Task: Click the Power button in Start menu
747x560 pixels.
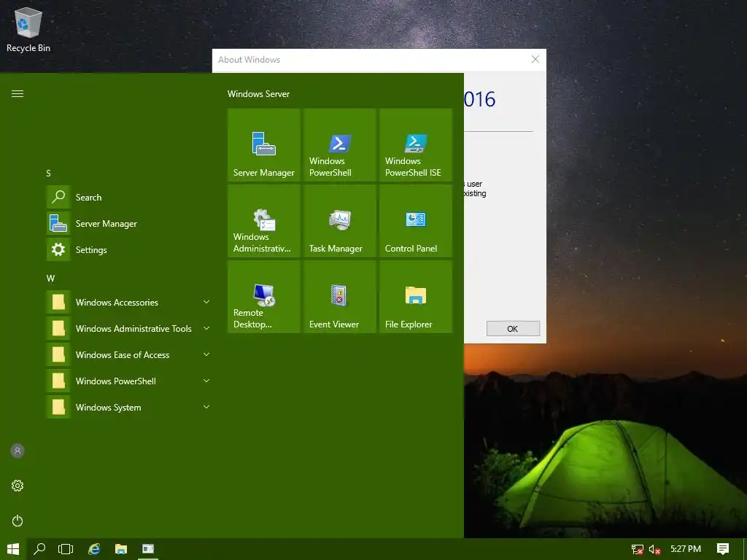Action: [18, 521]
